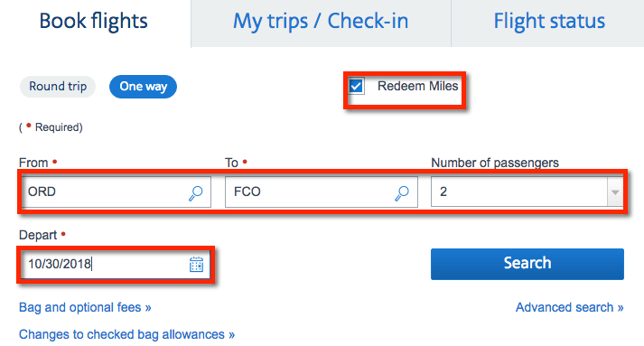Select the Round trip option
The width and height of the screenshot is (644, 346).
tap(58, 87)
